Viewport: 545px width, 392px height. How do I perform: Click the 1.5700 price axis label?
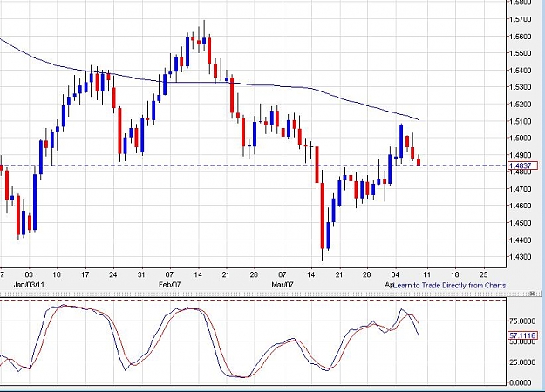tap(521, 19)
